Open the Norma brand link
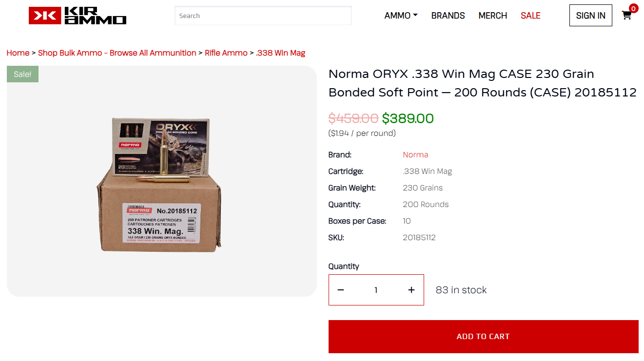The height and width of the screenshot is (361, 644). (x=415, y=154)
